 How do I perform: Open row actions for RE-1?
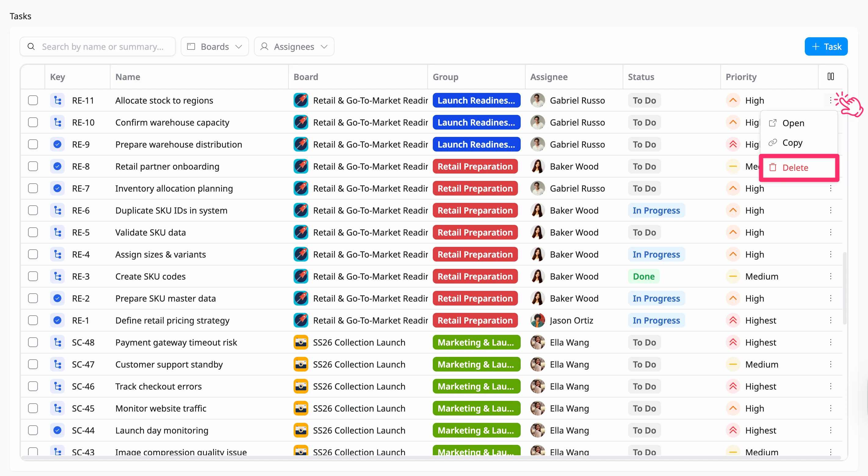pos(830,320)
